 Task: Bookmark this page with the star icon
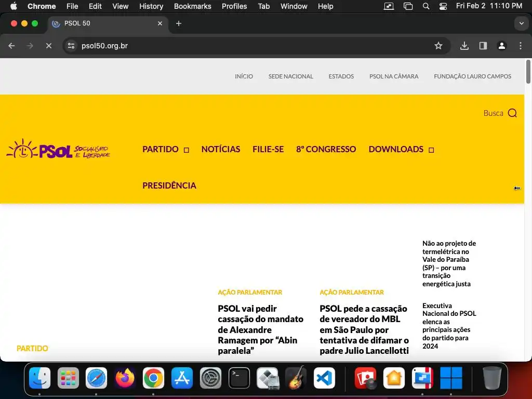pyautogui.click(x=438, y=46)
